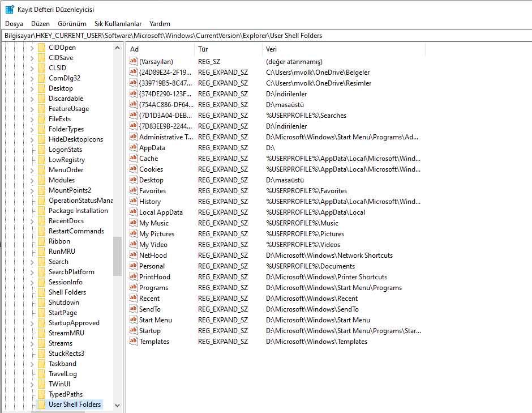532x413 pixels.
Task: Expand the MountPoints2 key
Action: click(32, 191)
